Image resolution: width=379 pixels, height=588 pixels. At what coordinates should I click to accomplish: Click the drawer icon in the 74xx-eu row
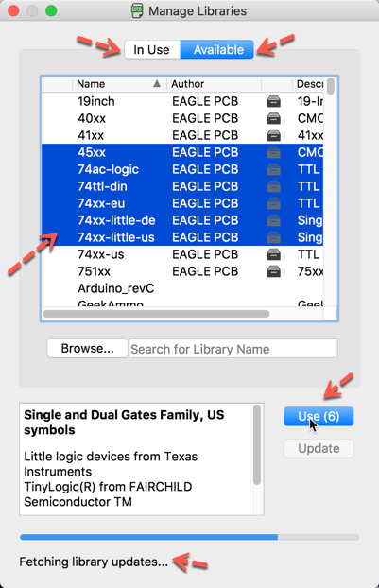[x=274, y=203]
